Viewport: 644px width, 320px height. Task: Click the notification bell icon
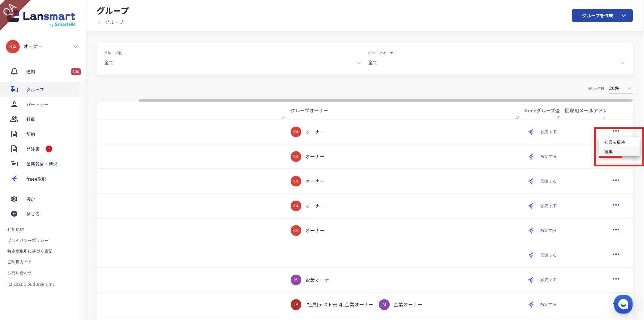[x=14, y=72]
